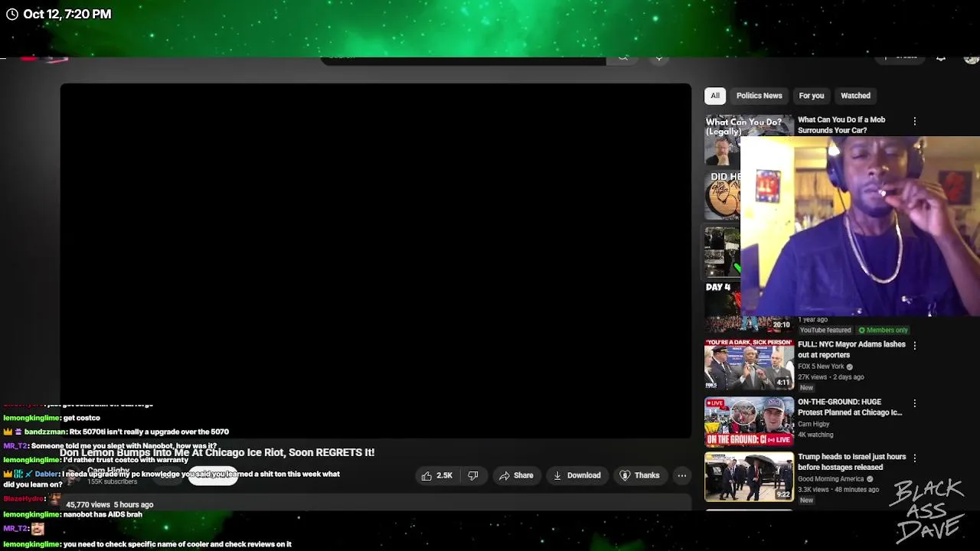
Task: Share the Don Lemon video
Action: tap(516, 475)
